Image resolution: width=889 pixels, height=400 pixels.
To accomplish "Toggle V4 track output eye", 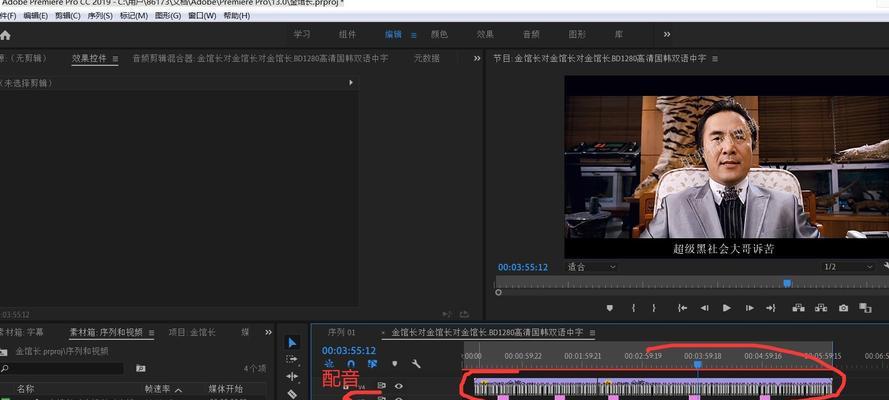I will point(399,386).
